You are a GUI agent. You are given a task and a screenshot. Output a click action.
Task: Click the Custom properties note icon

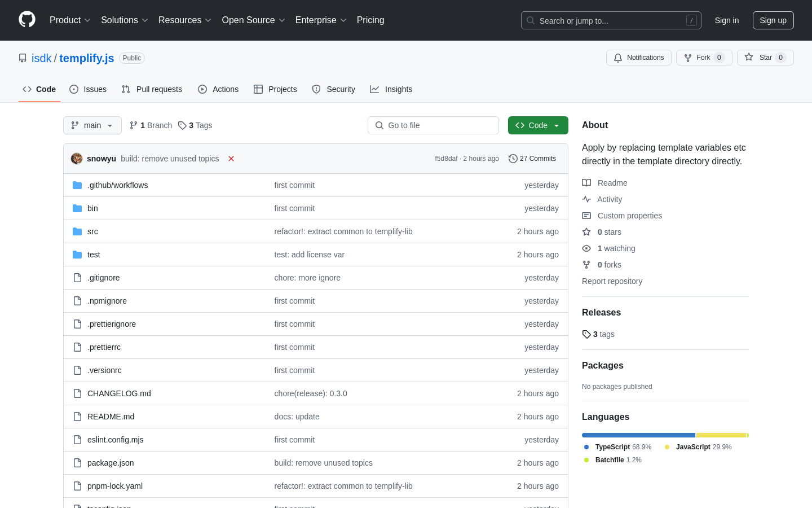(x=586, y=216)
